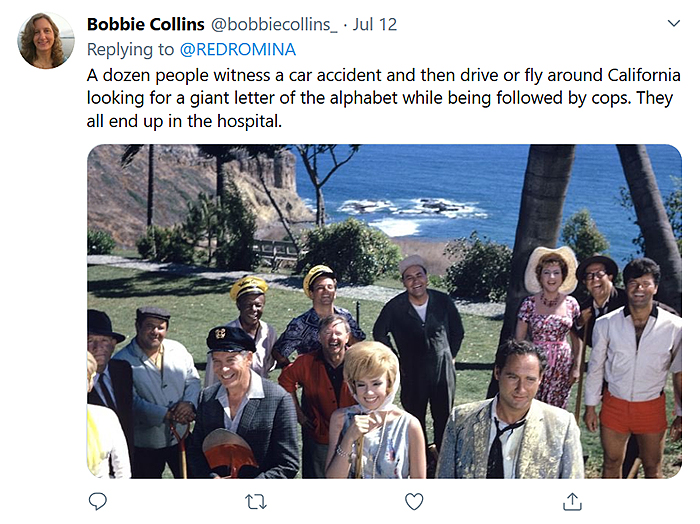Share the tweet via the upload arrow icon

coord(572,501)
